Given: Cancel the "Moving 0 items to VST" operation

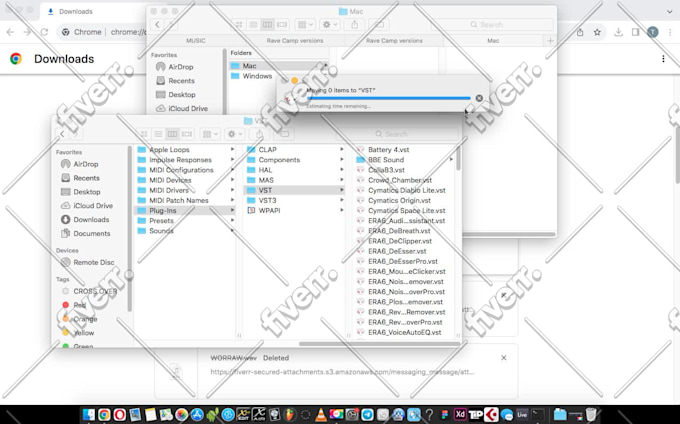Looking at the screenshot, I should tap(479, 98).
